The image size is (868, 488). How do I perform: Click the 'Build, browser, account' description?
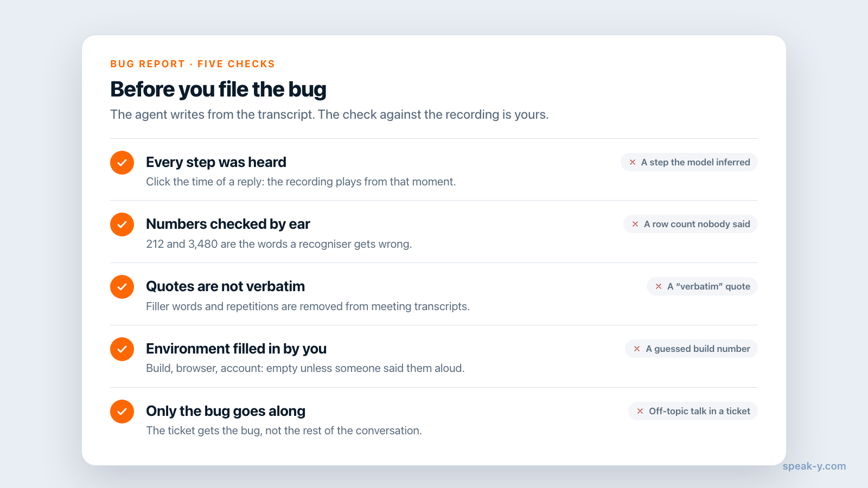305,368
